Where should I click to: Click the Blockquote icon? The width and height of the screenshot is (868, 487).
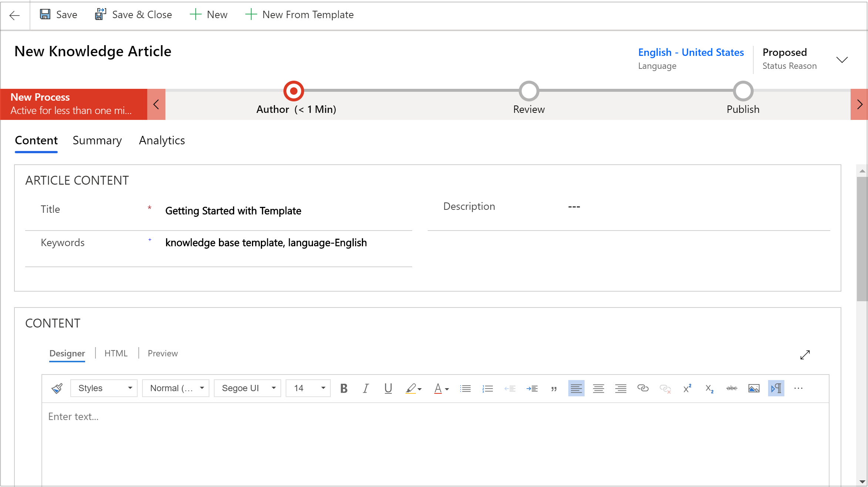pos(554,388)
